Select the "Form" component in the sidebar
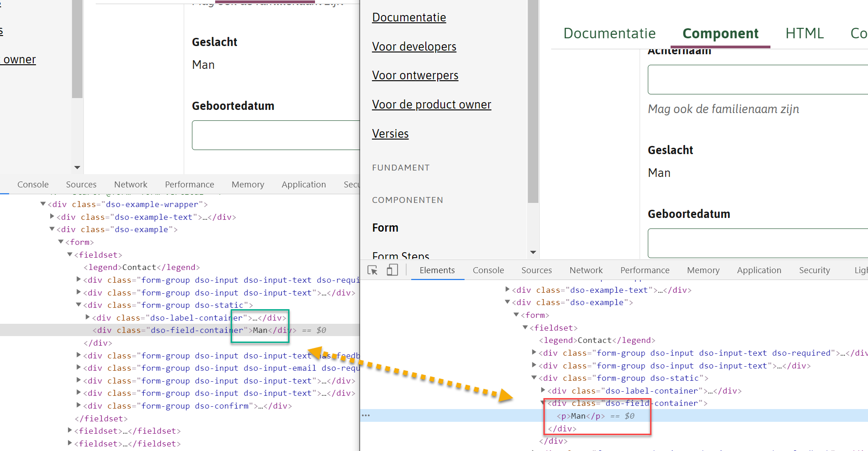This screenshot has height=451, width=868. point(385,227)
